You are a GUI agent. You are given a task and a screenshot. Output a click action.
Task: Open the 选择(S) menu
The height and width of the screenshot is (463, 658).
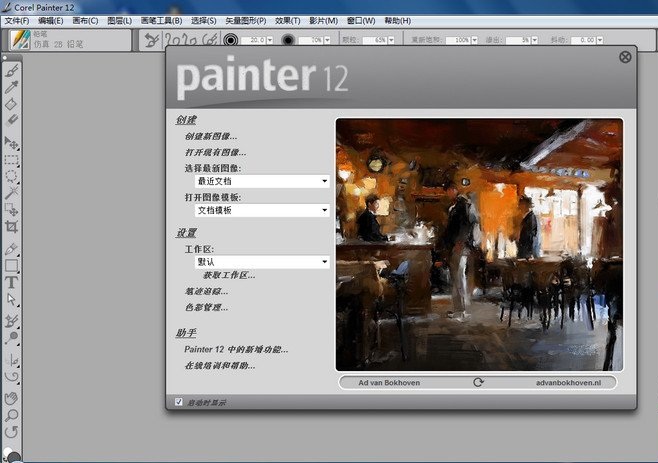coord(204,21)
